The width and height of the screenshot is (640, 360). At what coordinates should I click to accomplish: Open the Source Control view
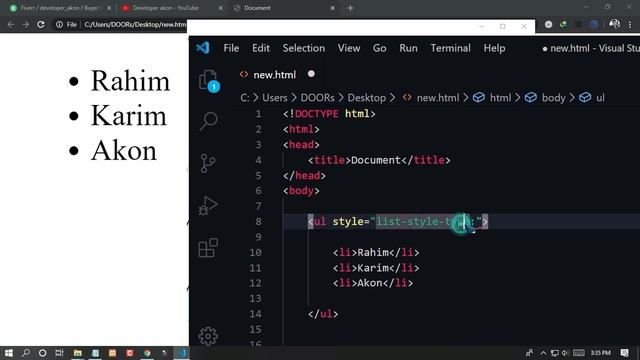click(208, 163)
